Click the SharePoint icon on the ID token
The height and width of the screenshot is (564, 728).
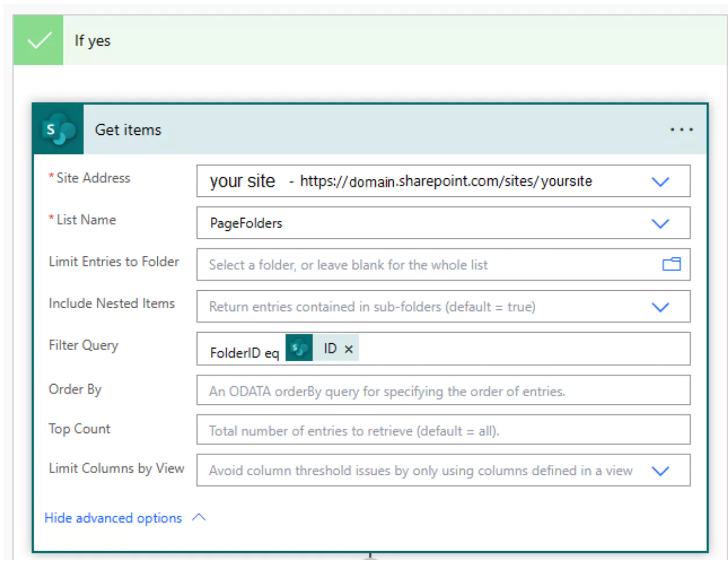pos(299,348)
